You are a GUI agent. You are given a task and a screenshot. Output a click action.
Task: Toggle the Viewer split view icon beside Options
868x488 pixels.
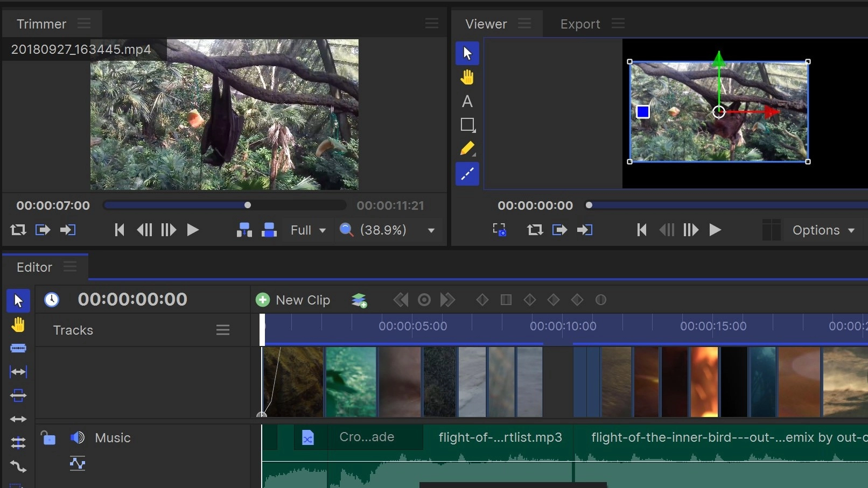click(x=772, y=230)
